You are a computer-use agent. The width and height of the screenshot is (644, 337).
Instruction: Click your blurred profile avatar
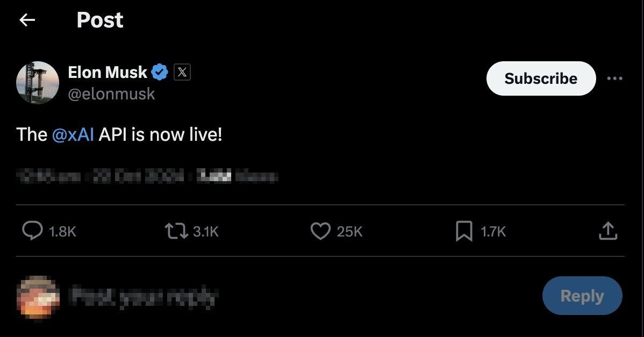pyautogui.click(x=38, y=297)
